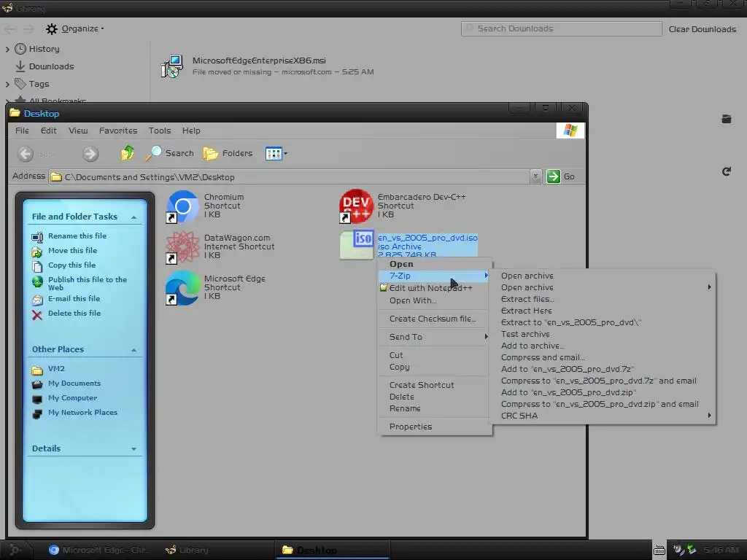Viewport: 747px width, 560px height.
Task: Click Move this file task link
Action: [x=72, y=251]
